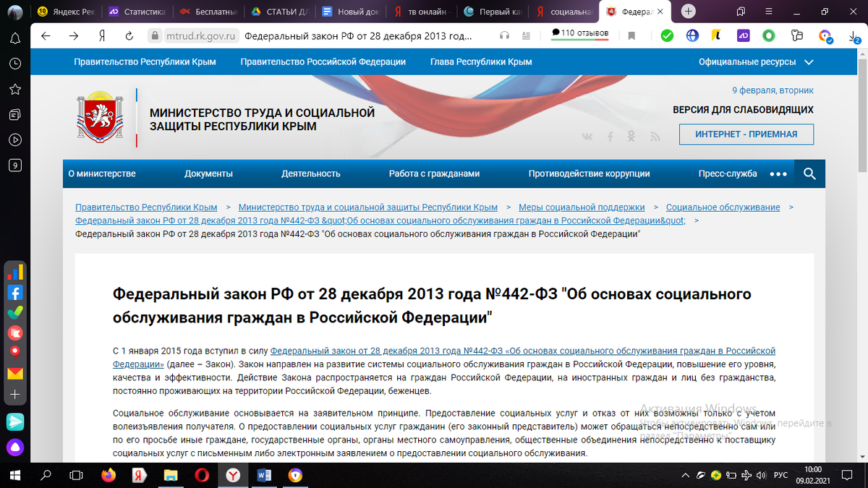Open Firefox from the taskbar
This screenshot has height=488, width=868.
(x=109, y=475)
